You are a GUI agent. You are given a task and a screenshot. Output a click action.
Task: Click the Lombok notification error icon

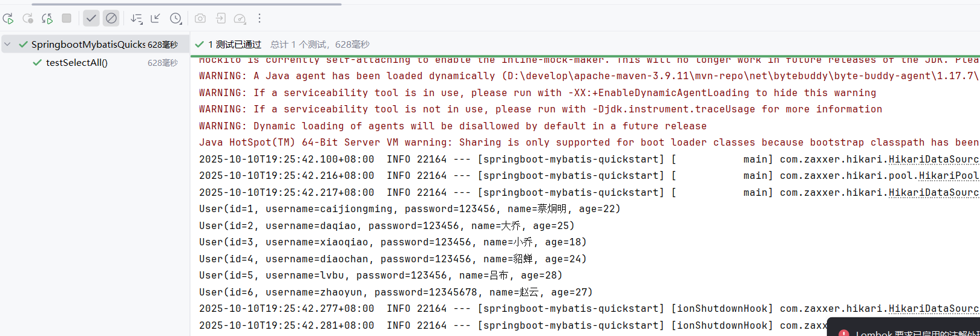843,333
